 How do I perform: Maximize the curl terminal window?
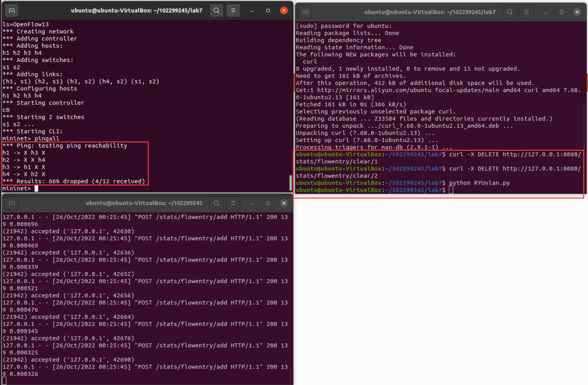tap(561, 12)
